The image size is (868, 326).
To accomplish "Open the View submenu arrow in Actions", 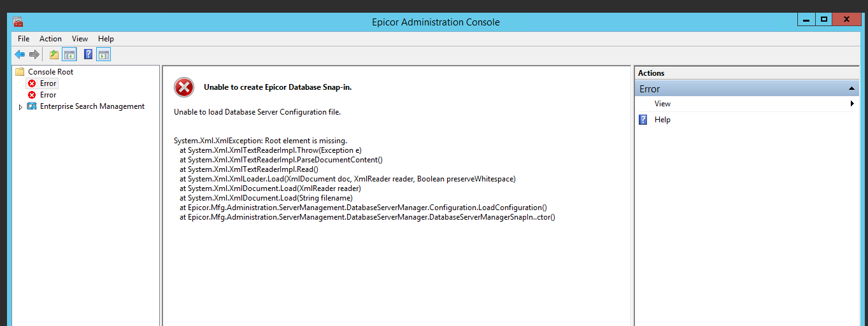I will pos(852,104).
